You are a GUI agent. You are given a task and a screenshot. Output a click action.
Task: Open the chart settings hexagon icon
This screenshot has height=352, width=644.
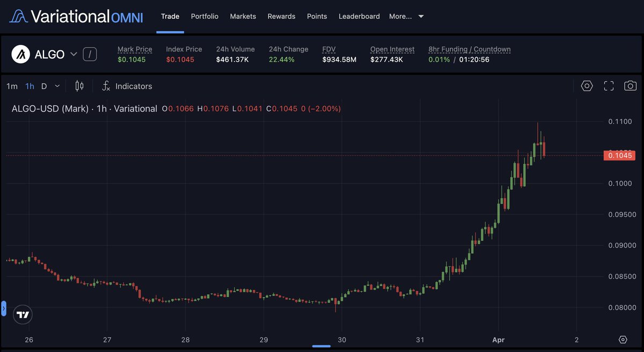click(587, 86)
